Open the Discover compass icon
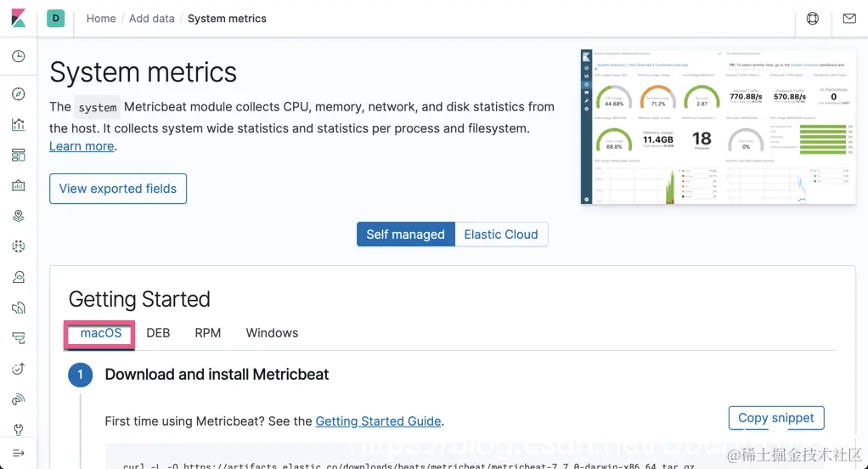This screenshot has width=868, height=469. tap(19, 94)
